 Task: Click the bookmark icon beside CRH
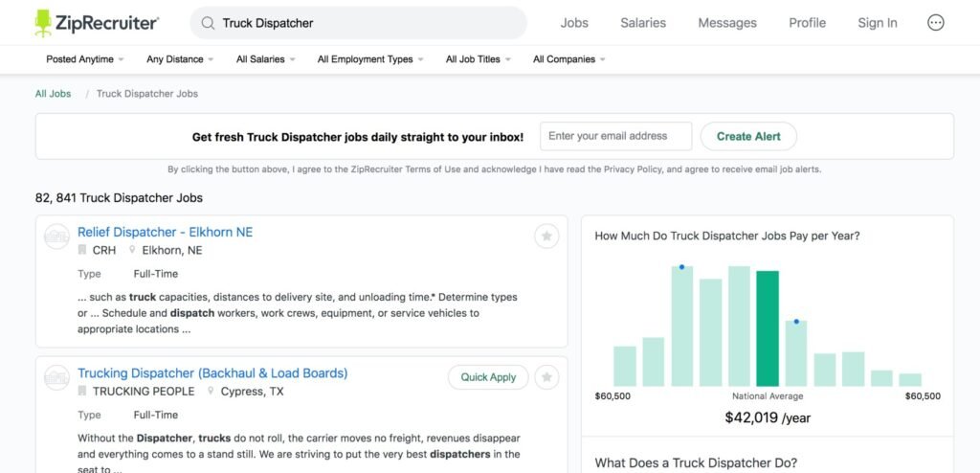tap(82, 250)
